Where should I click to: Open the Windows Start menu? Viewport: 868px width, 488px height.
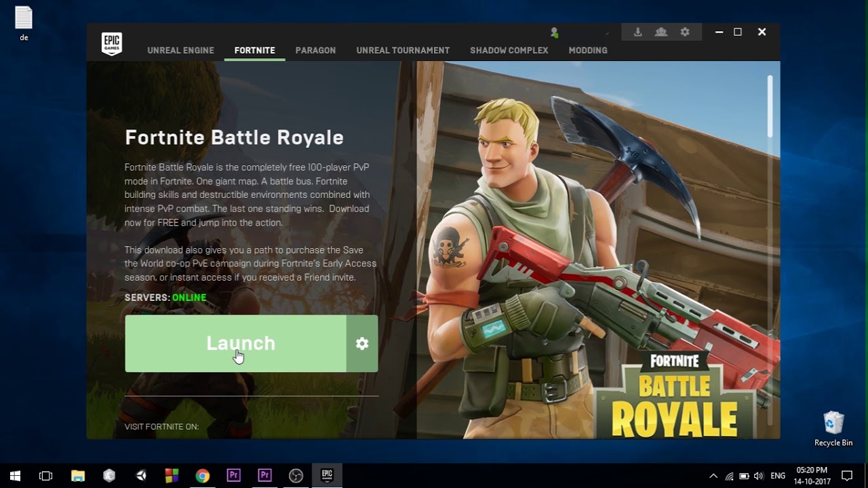tap(15, 476)
